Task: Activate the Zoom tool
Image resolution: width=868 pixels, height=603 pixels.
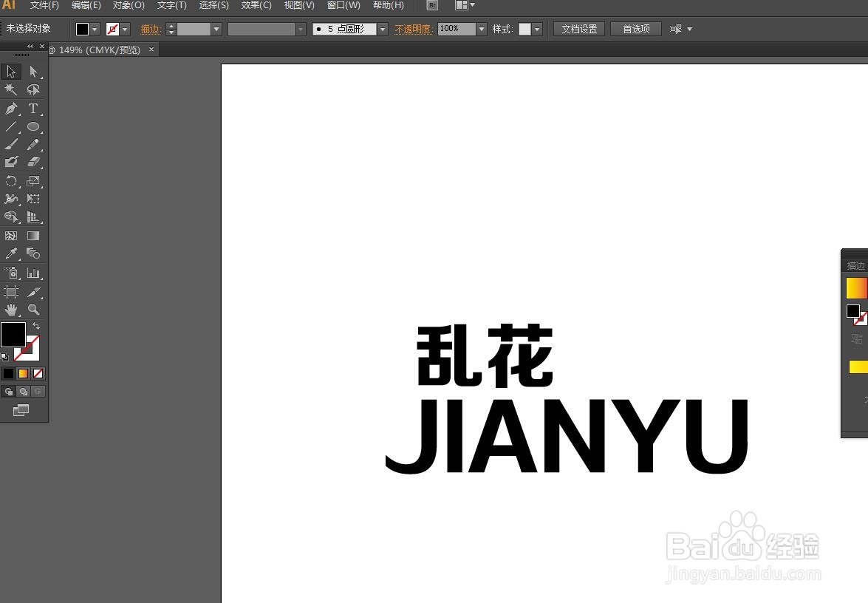Action: tap(33, 310)
